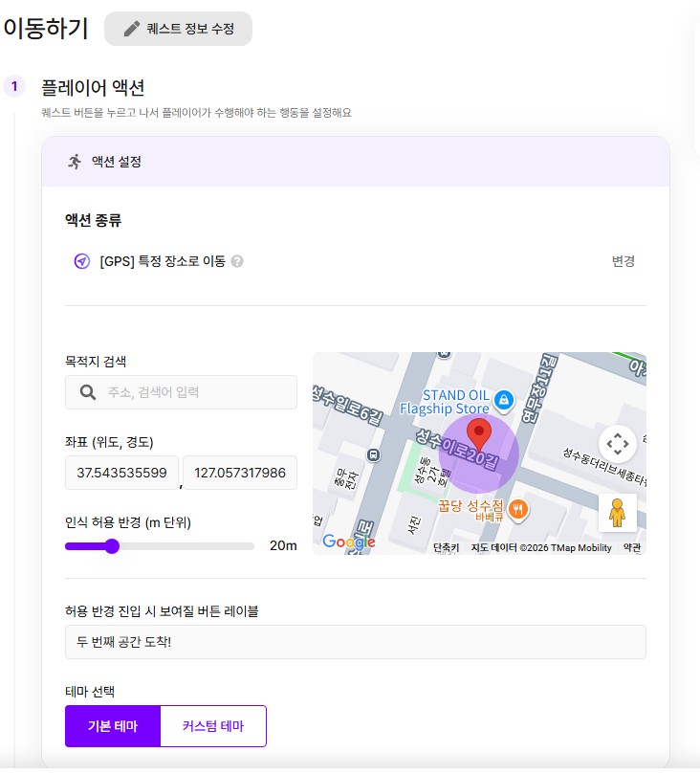Click the running person icon beside 액션 설정
This screenshot has width=700, height=774.
coord(75,162)
